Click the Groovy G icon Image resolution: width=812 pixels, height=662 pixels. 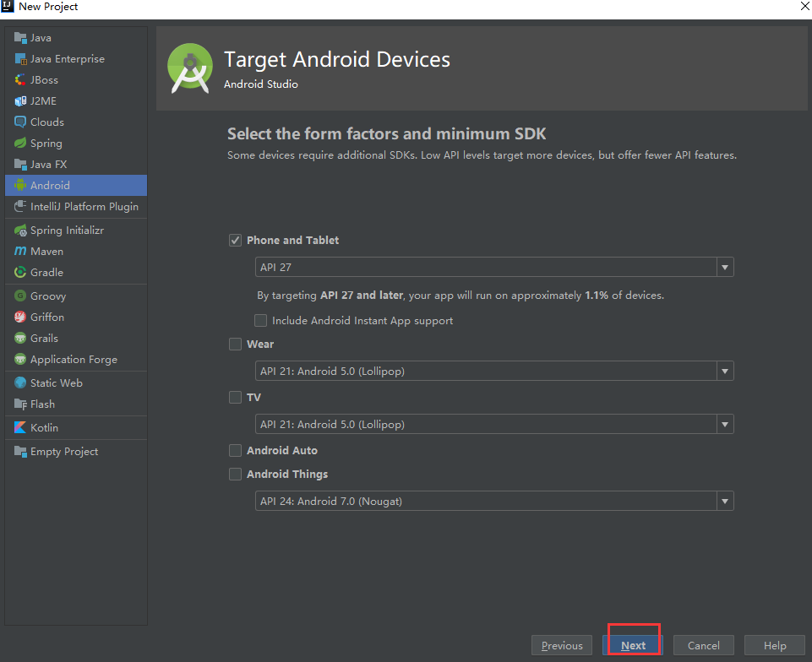click(20, 296)
